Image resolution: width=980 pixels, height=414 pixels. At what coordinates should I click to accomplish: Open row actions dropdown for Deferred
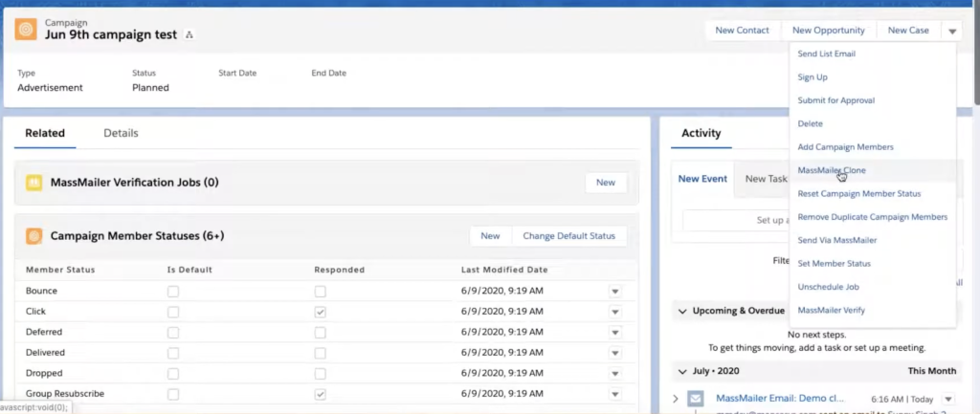pyautogui.click(x=615, y=332)
